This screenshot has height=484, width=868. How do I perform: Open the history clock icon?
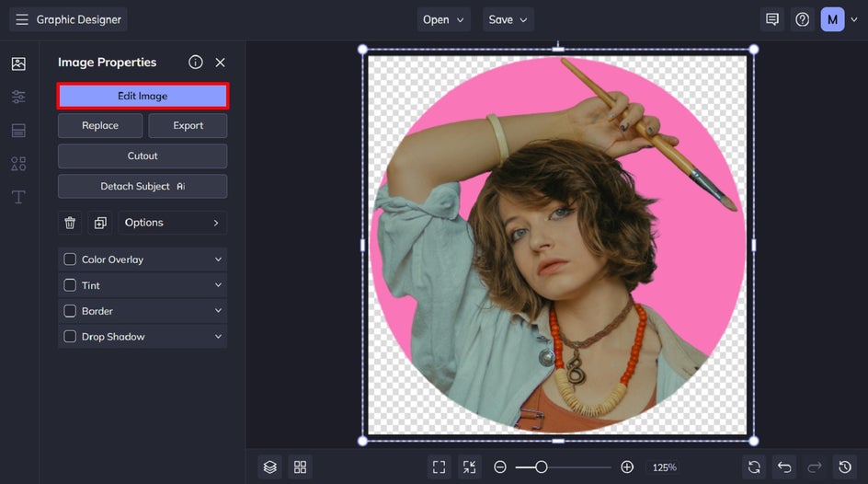[x=844, y=467]
